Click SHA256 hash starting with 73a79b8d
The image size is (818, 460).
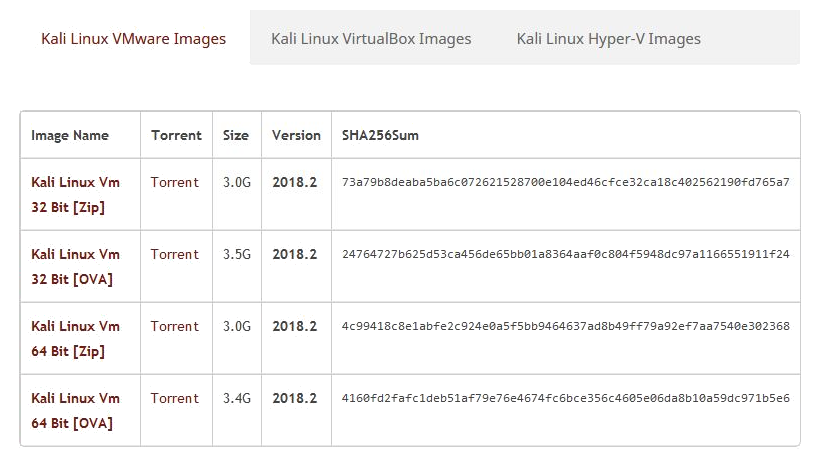(x=565, y=182)
